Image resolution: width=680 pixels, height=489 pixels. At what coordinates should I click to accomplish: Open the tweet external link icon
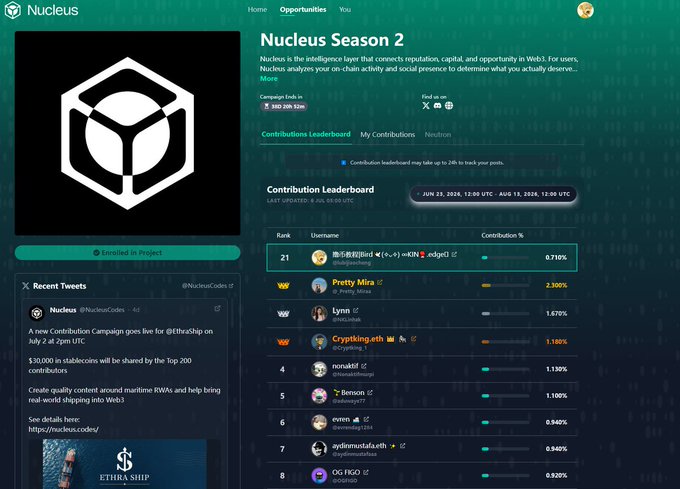tap(217, 308)
